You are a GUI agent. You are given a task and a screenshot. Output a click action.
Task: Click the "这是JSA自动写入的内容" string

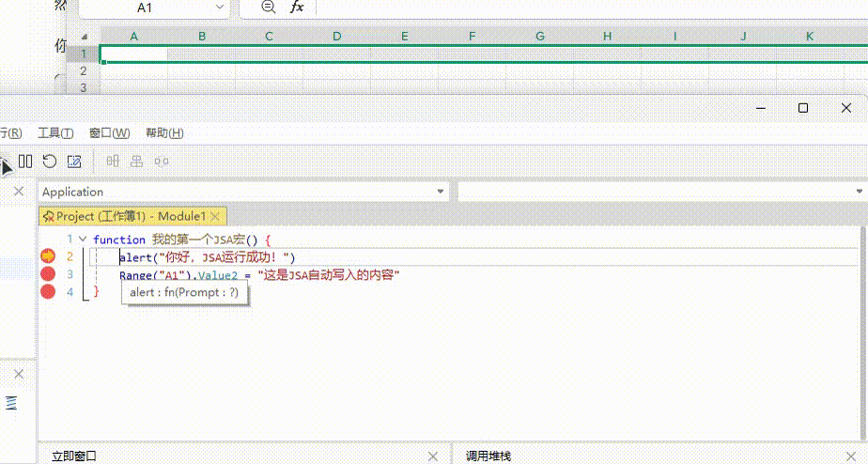tap(329, 275)
